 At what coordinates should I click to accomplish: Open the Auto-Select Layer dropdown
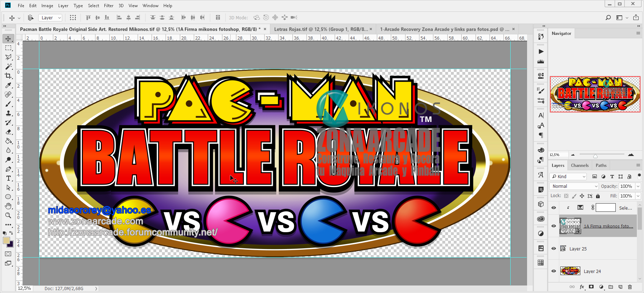coord(51,18)
